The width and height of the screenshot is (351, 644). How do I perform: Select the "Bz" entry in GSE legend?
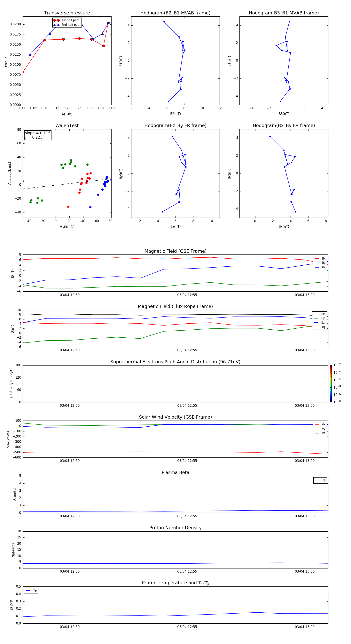click(320, 267)
